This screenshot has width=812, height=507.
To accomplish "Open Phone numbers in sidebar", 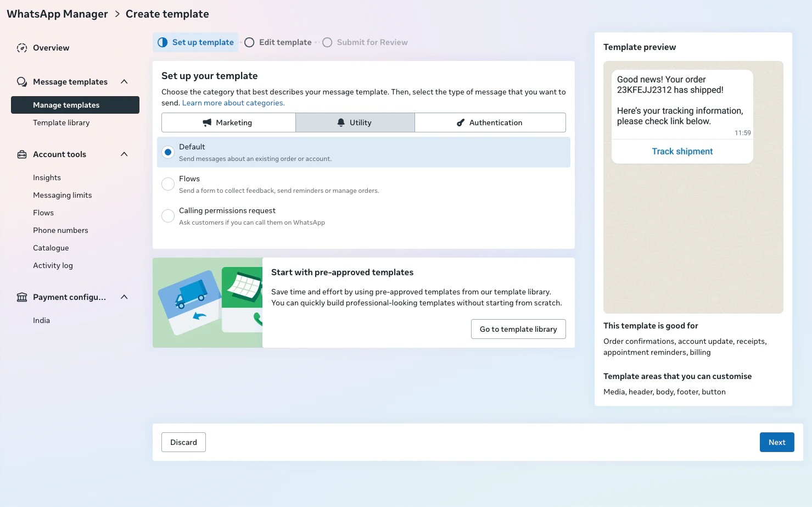I will [60, 230].
